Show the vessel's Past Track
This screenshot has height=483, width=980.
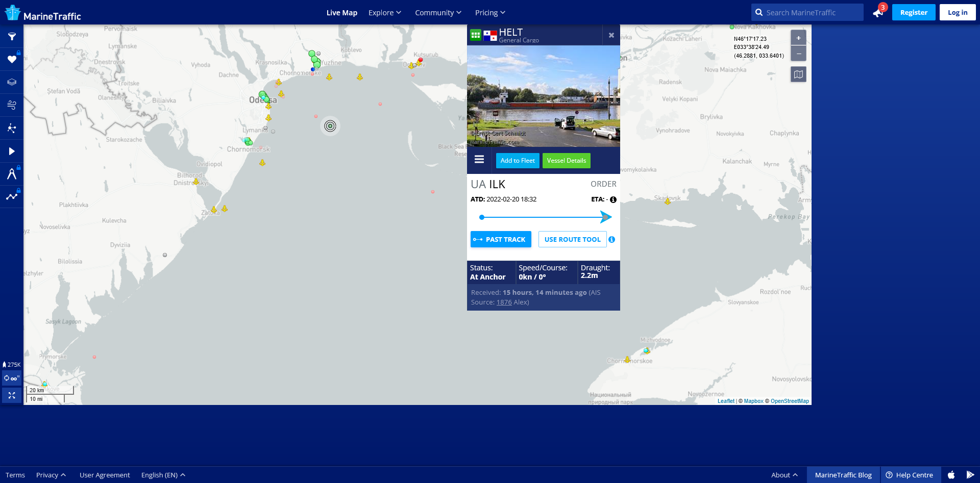[x=501, y=239]
